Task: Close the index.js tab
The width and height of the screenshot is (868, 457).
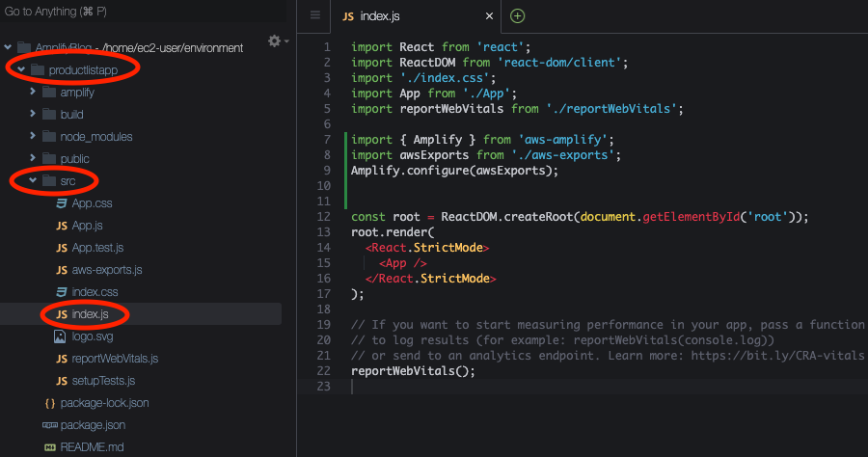Action: coord(489,16)
